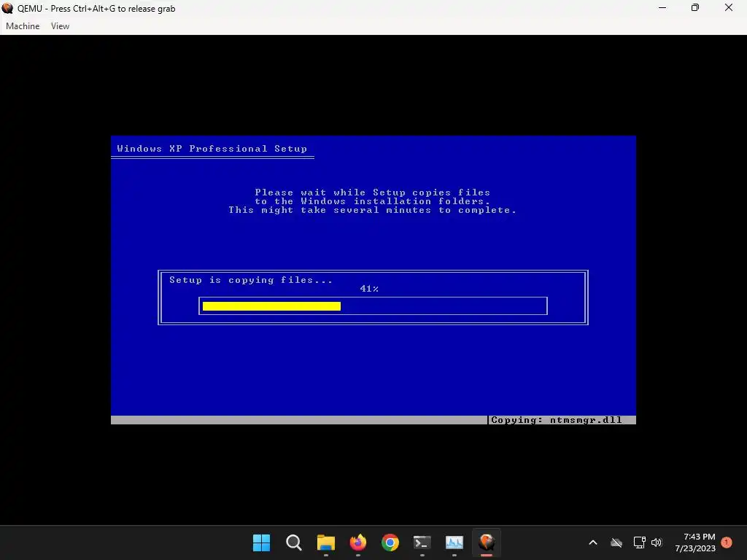Click 'to the Windows installation folders.' line
This screenshot has width=747, height=560.
372,201
